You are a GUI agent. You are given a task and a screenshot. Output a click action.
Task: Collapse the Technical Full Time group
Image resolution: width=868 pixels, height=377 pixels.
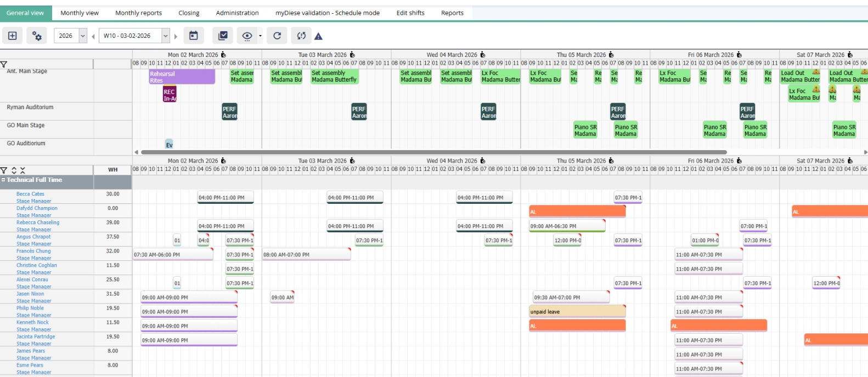pos(3,180)
